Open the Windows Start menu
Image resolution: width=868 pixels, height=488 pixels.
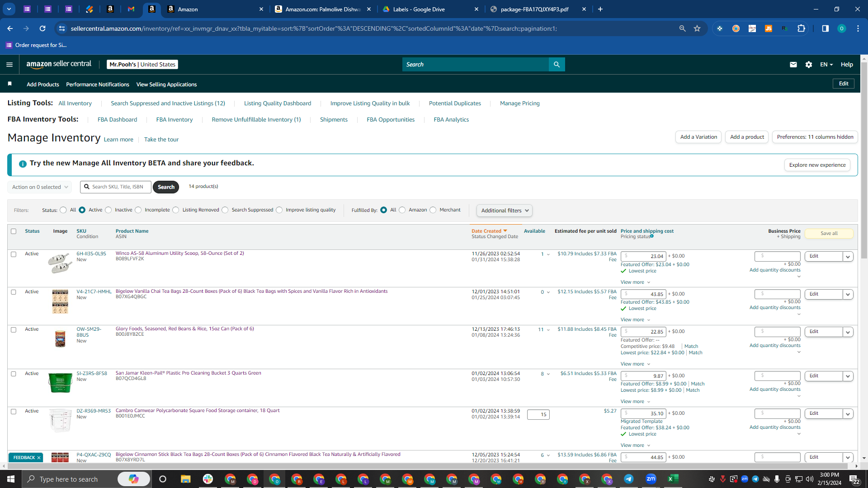click(x=11, y=479)
